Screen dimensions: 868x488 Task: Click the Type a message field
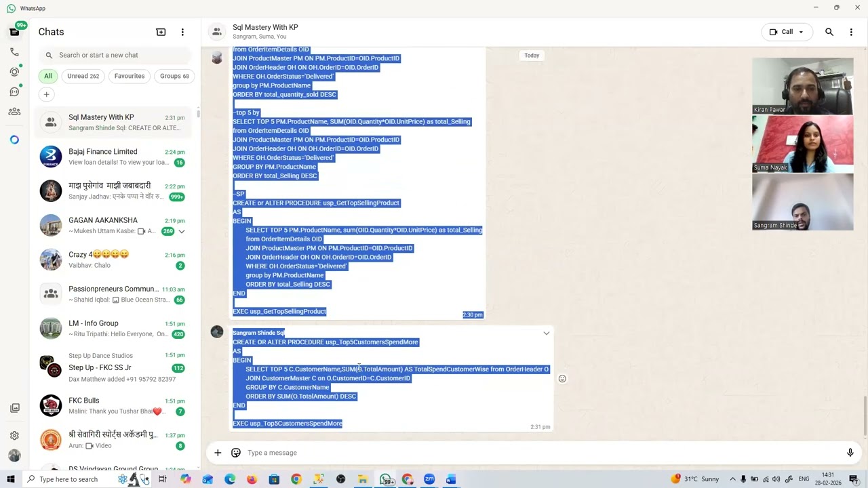[x=542, y=453]
